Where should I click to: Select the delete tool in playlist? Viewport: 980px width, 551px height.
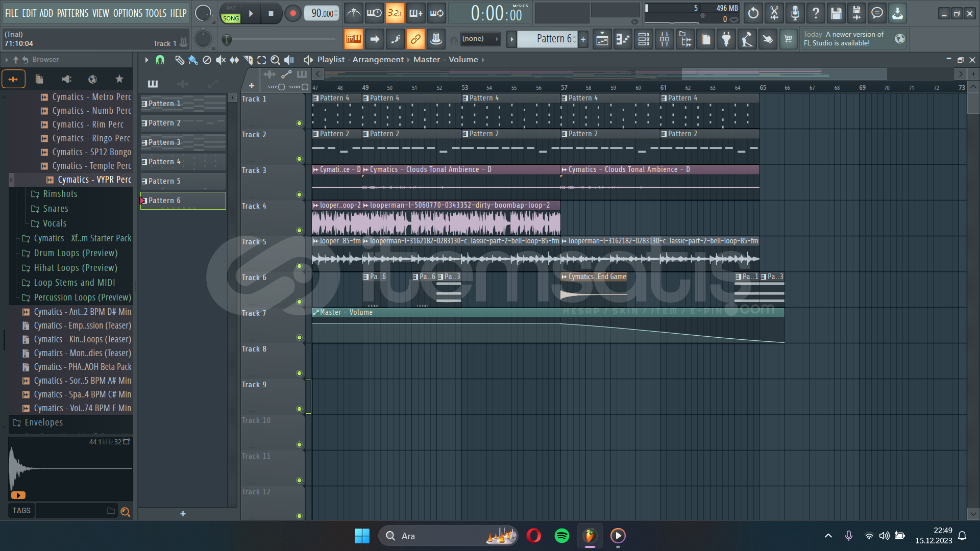207,60
